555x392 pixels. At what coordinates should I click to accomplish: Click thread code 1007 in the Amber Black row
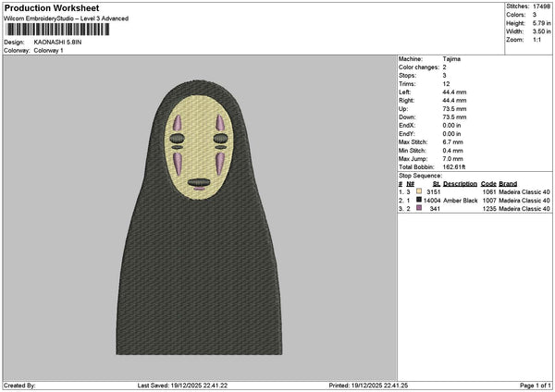488,201
